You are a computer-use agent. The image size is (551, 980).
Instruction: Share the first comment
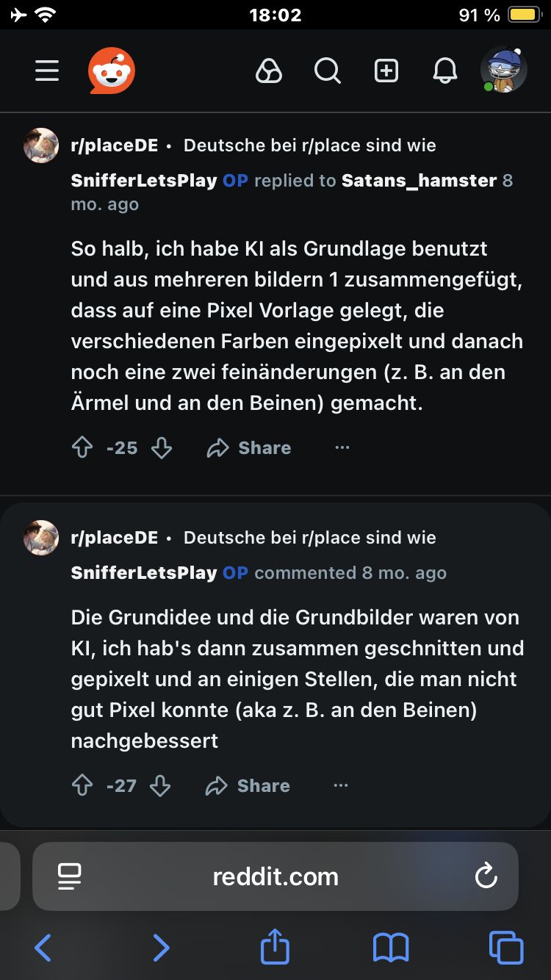(x=249, y=448)
